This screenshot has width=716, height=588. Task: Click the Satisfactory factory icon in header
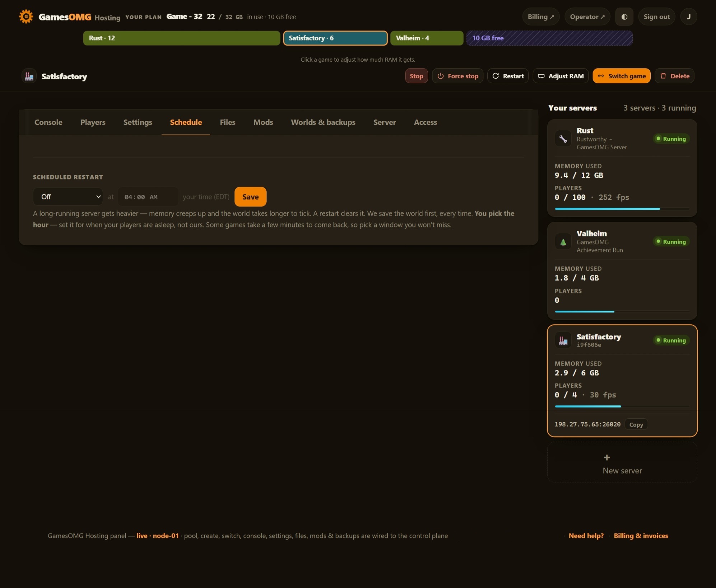[29, 76]
